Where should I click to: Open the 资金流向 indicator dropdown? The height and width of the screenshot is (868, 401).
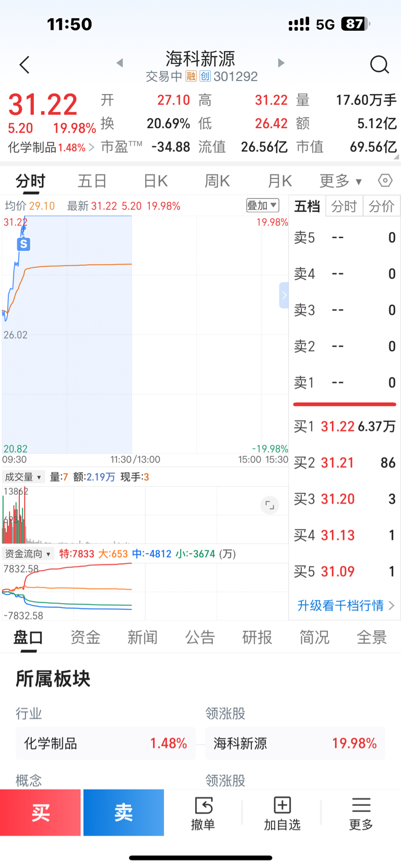click(28, 554)
